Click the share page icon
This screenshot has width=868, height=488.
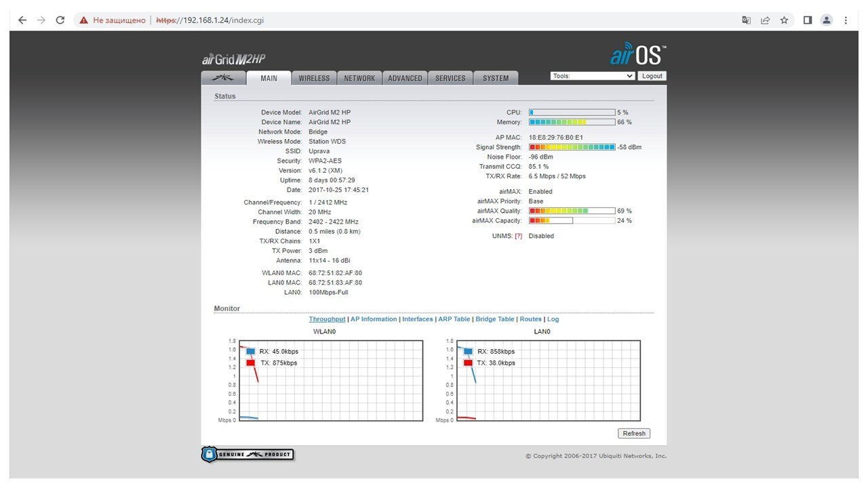(x=765, y=20)
